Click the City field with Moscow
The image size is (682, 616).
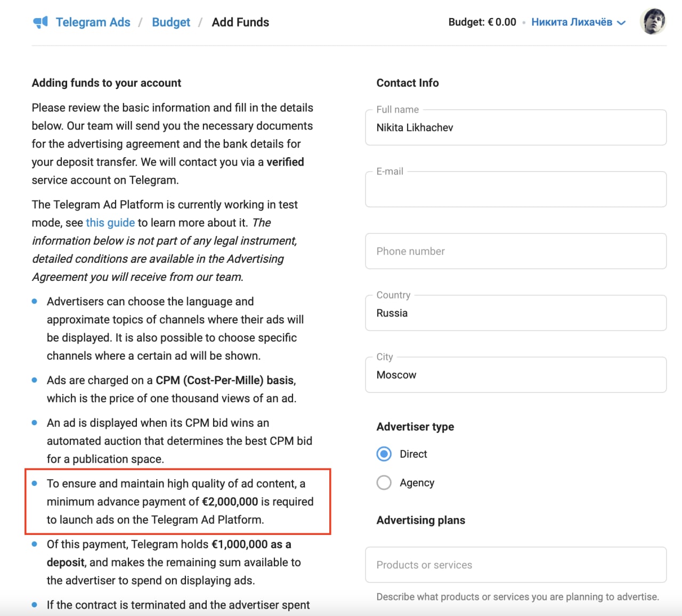coord(516,375)
